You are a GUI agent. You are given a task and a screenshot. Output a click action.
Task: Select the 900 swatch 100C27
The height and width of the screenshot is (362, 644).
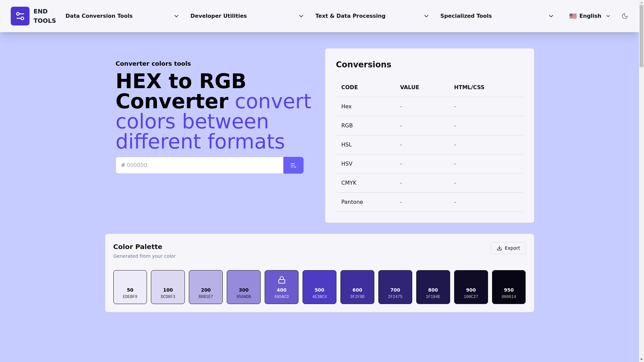tap(471, 287)
